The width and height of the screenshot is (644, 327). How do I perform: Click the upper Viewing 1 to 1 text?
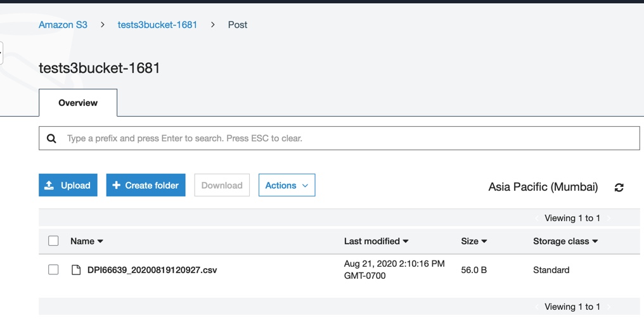point(572,218)
